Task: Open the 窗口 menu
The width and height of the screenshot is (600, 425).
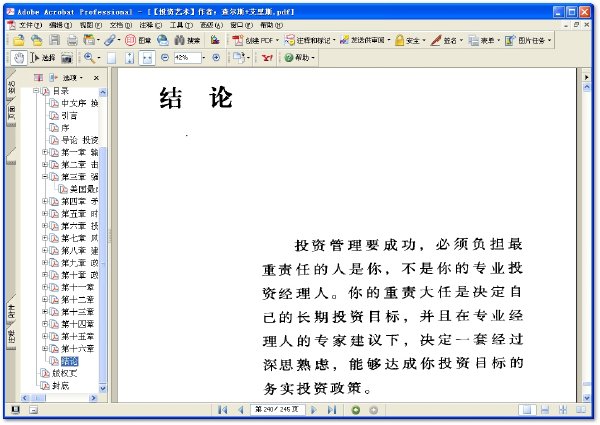Action: (x=241, y=25)
